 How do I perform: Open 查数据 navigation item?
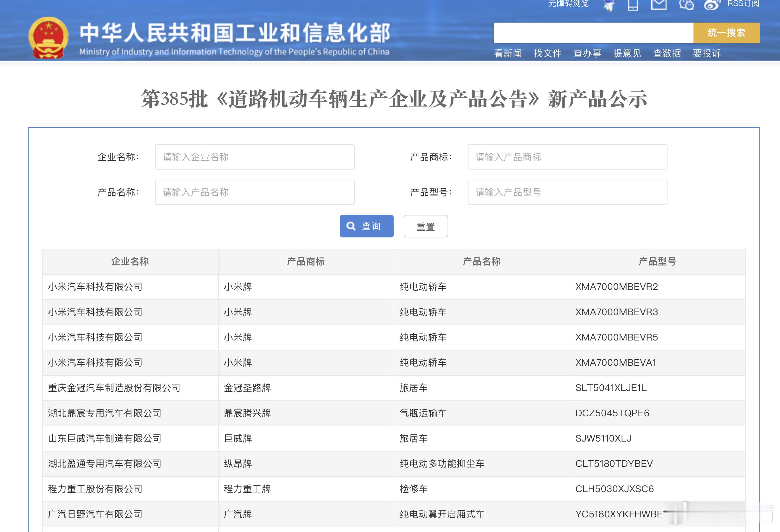pyautogui.click(x=667, y=53)
